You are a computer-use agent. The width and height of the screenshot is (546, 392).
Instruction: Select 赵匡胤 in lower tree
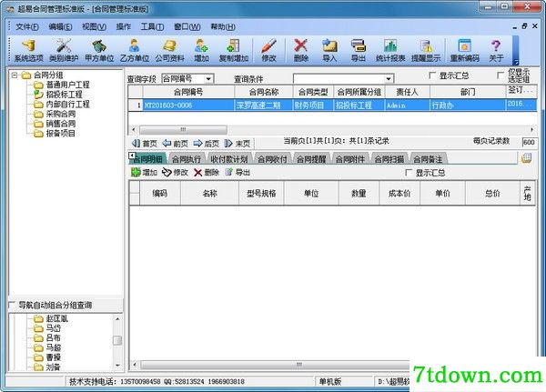point(56,318)
